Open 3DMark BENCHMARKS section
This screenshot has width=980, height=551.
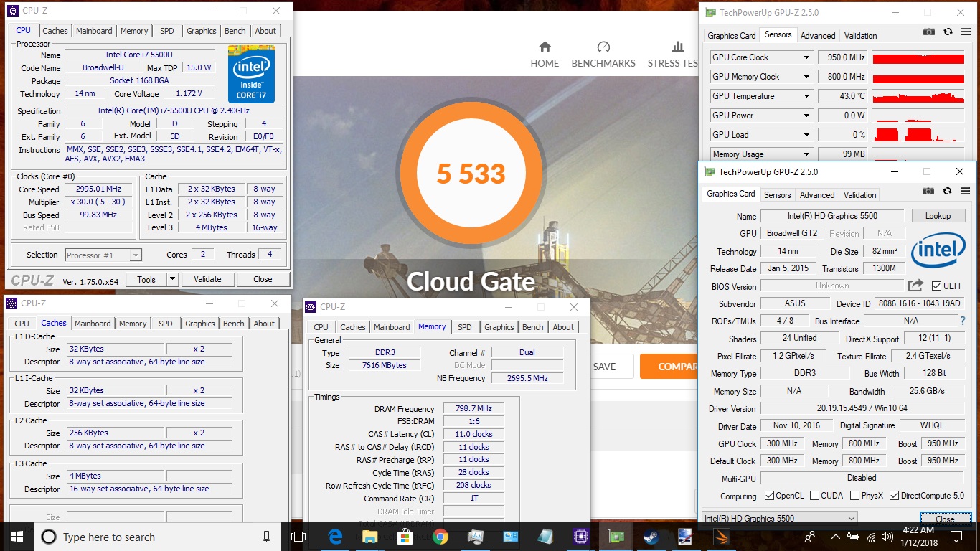click(x=603, y=55)
